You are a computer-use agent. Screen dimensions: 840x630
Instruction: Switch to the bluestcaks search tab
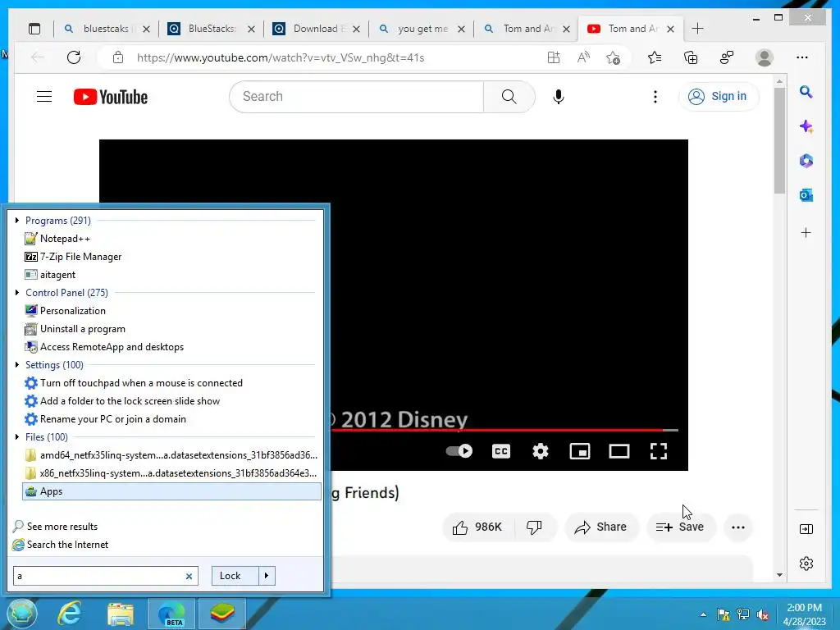(106, 29)
